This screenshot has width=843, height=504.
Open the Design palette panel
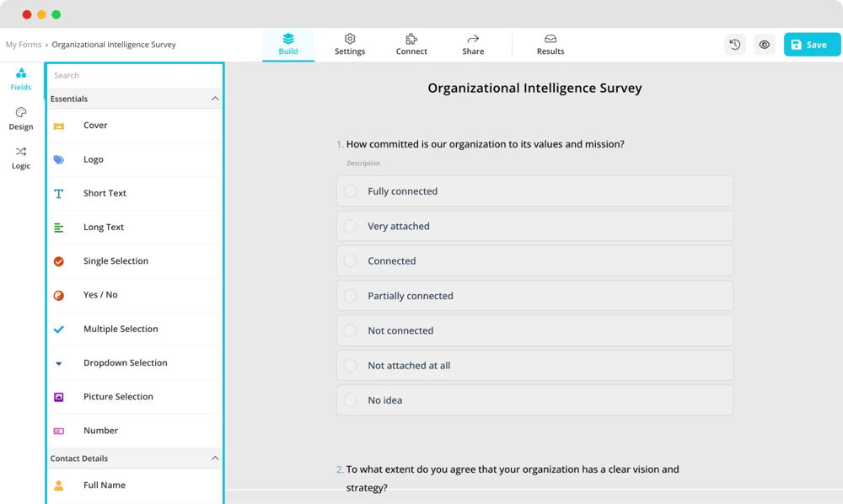[21, 118]
